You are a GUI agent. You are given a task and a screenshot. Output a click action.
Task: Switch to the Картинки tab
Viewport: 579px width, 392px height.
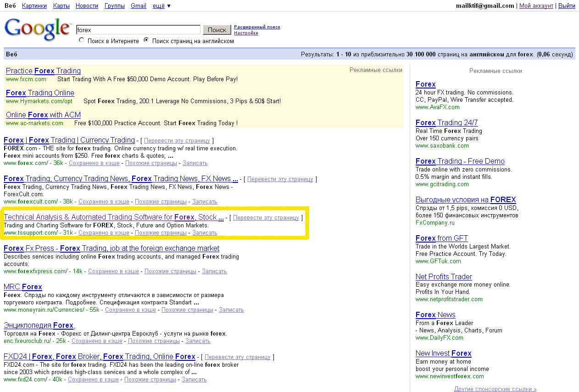pyautogui.click(x=34, y=6)
